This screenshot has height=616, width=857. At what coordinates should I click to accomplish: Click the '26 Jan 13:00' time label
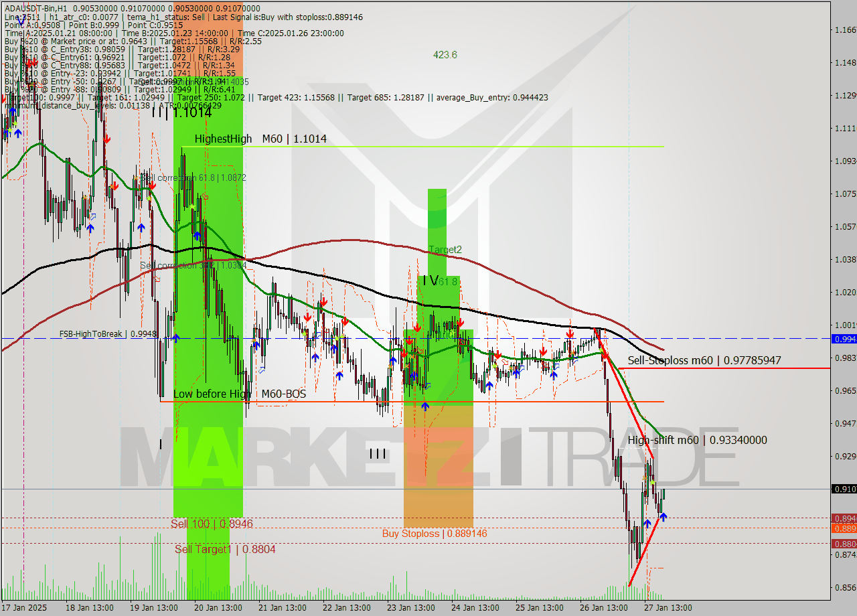click(x=603, y=608)
